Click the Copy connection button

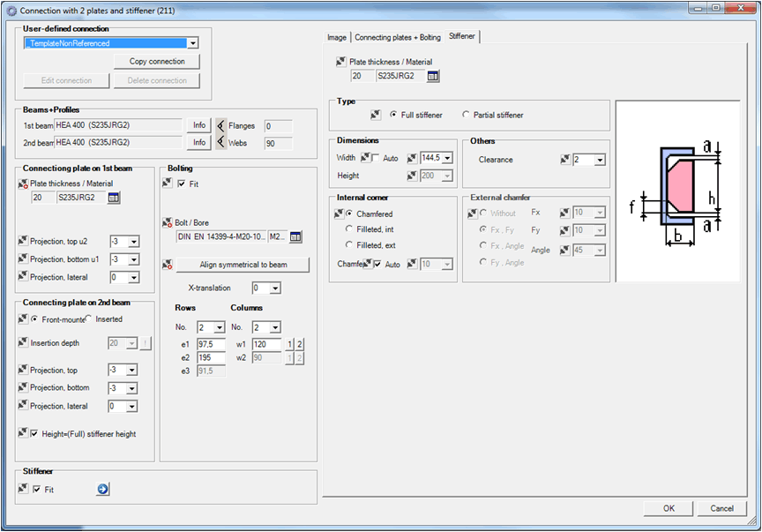[157, 62]
